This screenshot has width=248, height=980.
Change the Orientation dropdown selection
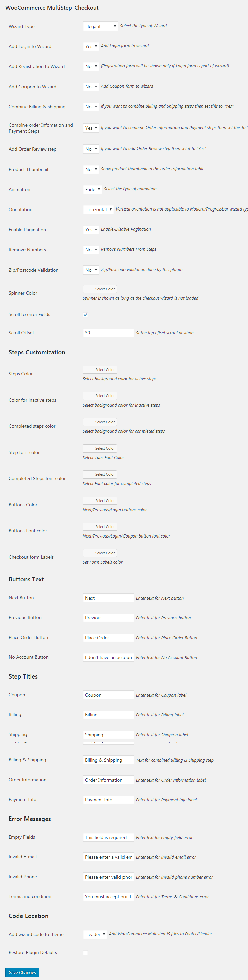pyautogui.click(x=98, y=209)
